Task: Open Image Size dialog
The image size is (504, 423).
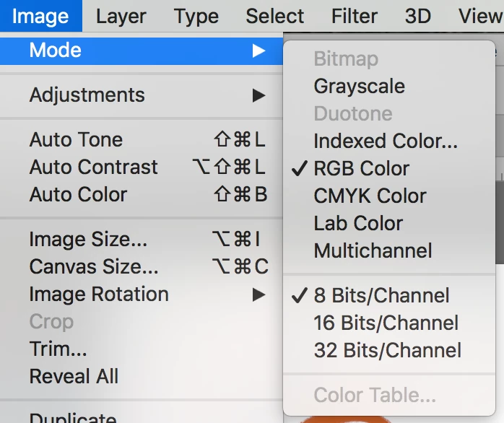Action: click(x=88, y=240)
